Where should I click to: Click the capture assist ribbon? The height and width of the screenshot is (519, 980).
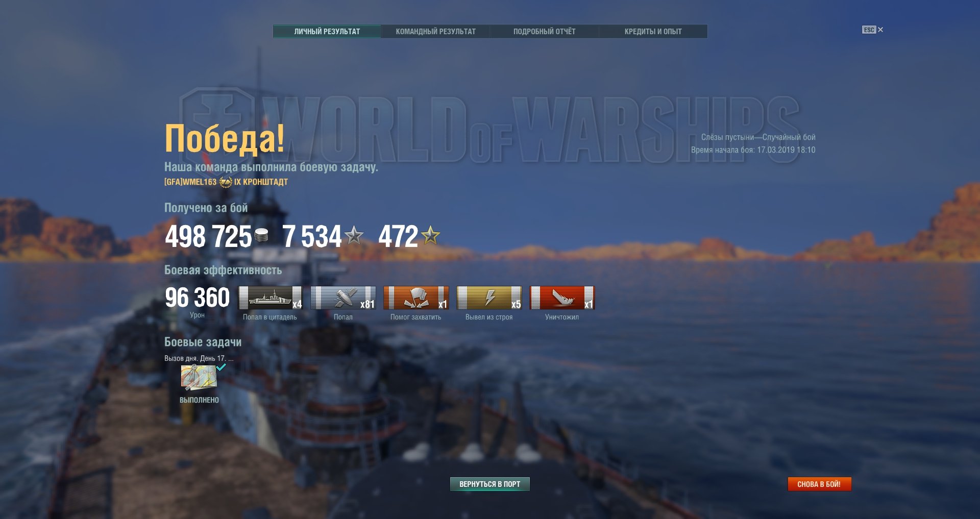416,298
